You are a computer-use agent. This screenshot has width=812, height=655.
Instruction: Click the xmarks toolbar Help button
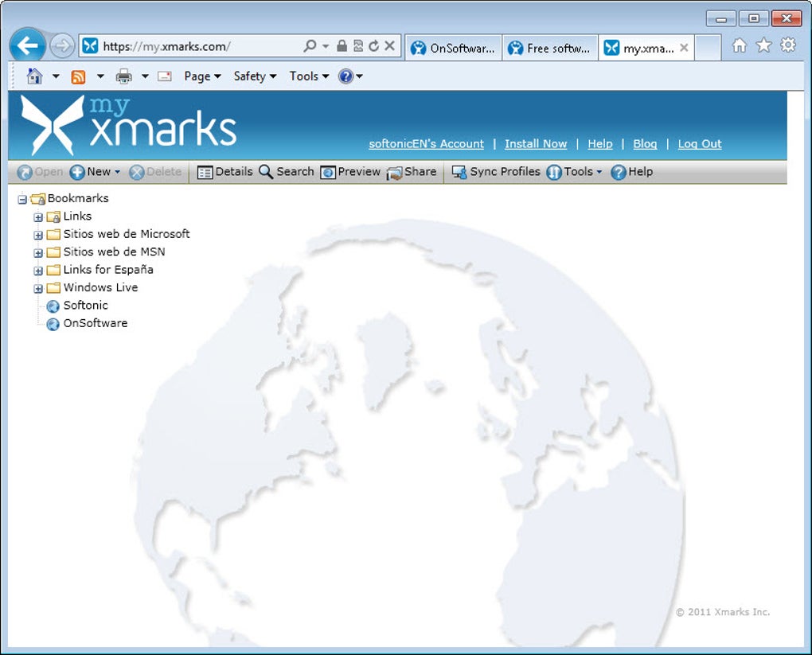coord(632,172)
